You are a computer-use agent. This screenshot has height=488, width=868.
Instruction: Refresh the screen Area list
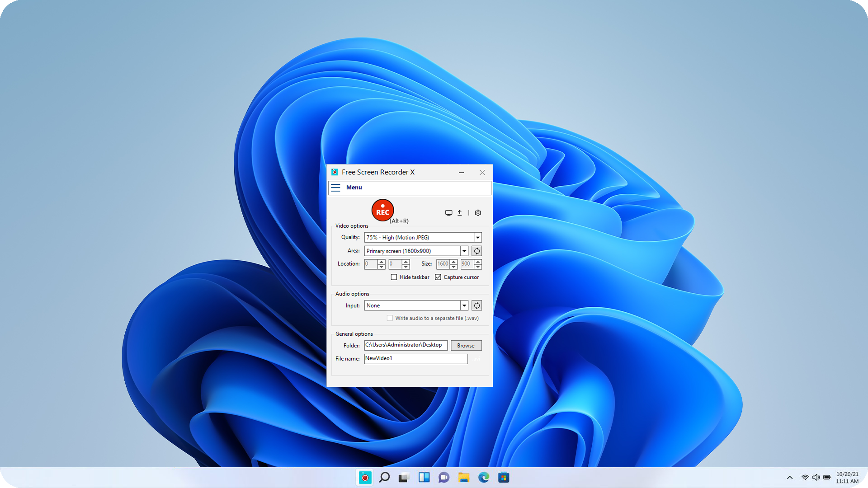coord(476,251)
